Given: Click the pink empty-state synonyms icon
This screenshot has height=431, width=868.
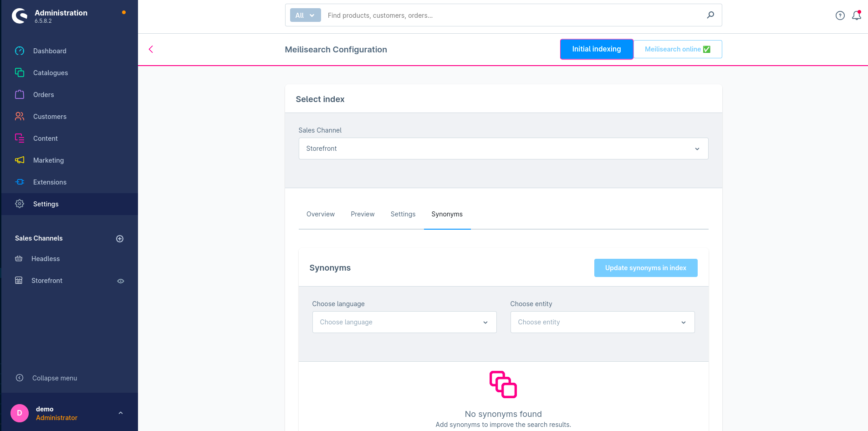Looking at the screenshot, I should [503, 385].
